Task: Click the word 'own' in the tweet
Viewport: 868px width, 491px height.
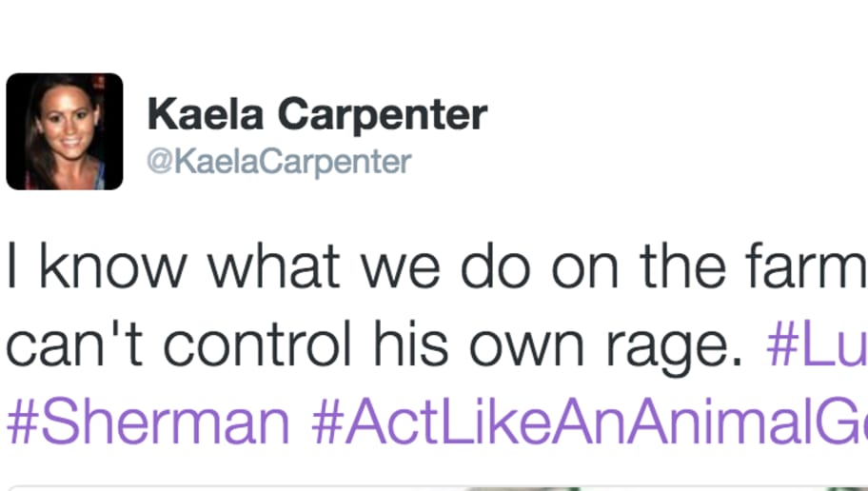Action: pos(526,350)
